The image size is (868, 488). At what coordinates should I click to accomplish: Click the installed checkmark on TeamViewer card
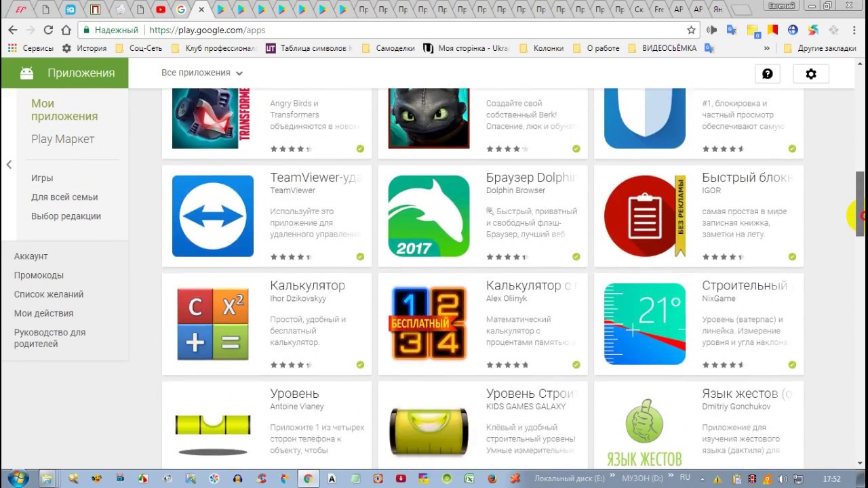tap(360, 257)
